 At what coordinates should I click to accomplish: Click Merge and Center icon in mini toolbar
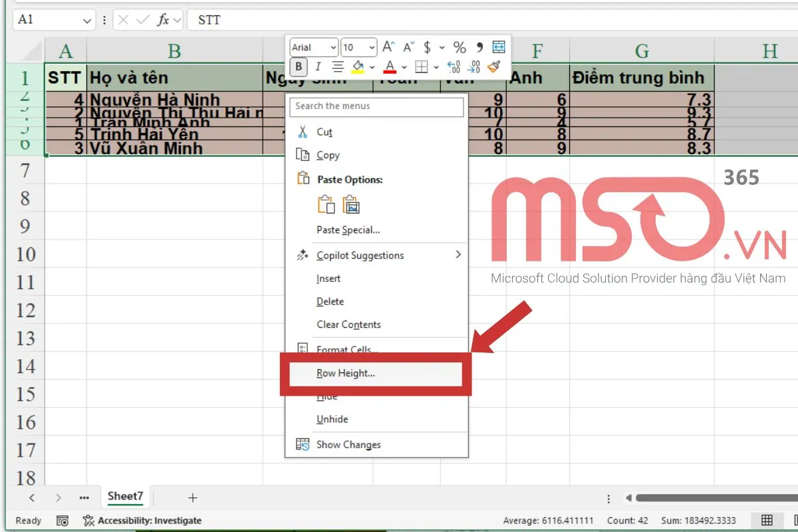499,47
